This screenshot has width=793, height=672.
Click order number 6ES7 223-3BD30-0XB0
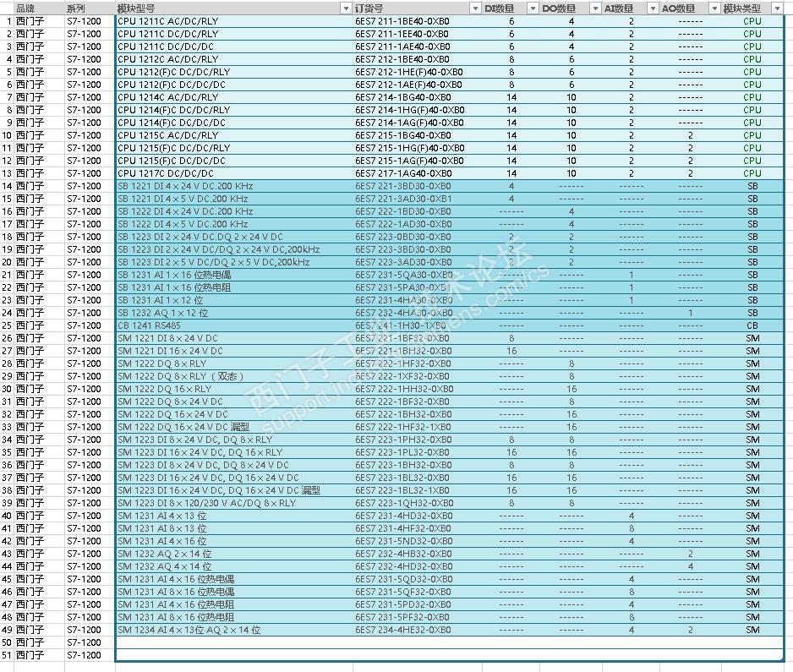(x=403, y=249)
